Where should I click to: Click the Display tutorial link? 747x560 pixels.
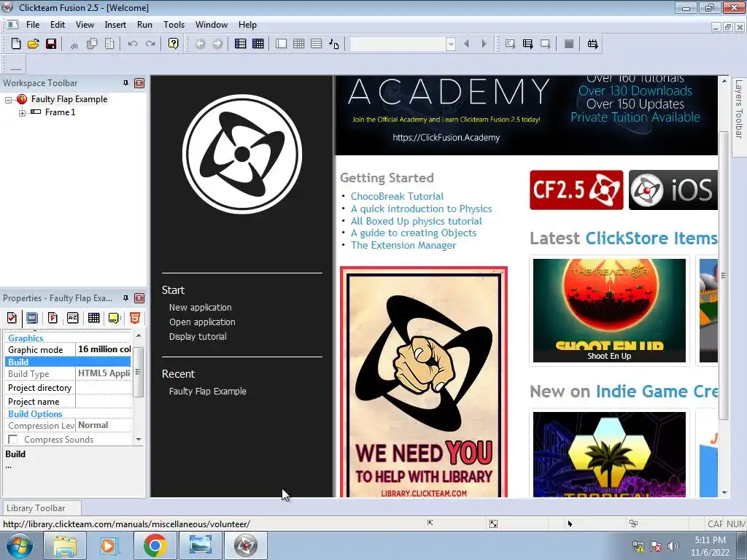[x=198, y=337]
